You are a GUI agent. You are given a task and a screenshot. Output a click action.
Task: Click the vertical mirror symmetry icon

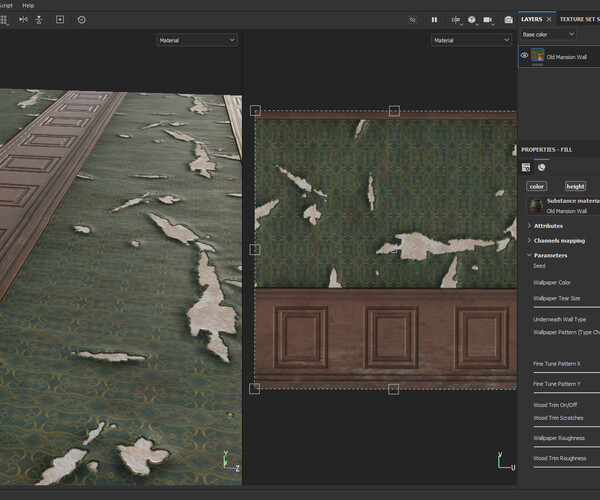[x=39, y=20]
